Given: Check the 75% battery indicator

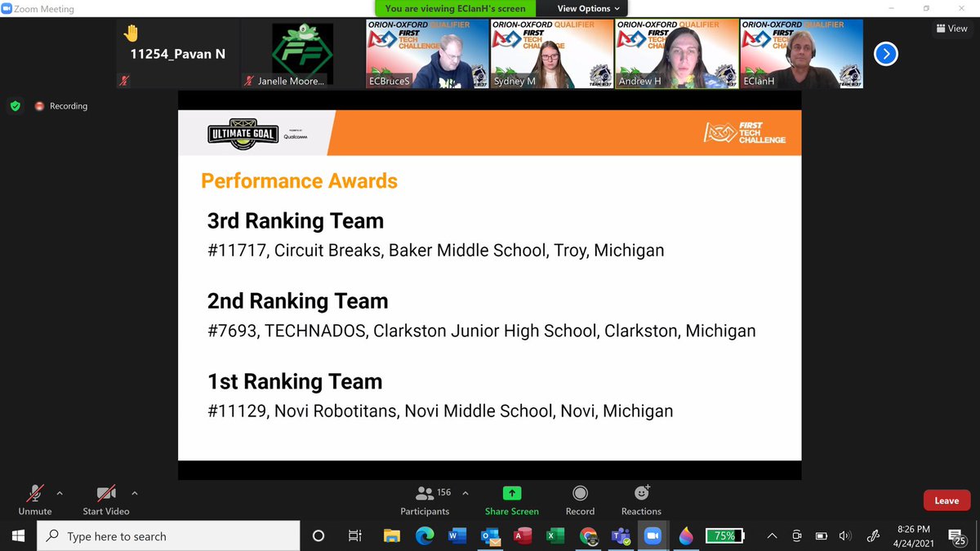Looking at the screenshot, I should click(724, 535).
